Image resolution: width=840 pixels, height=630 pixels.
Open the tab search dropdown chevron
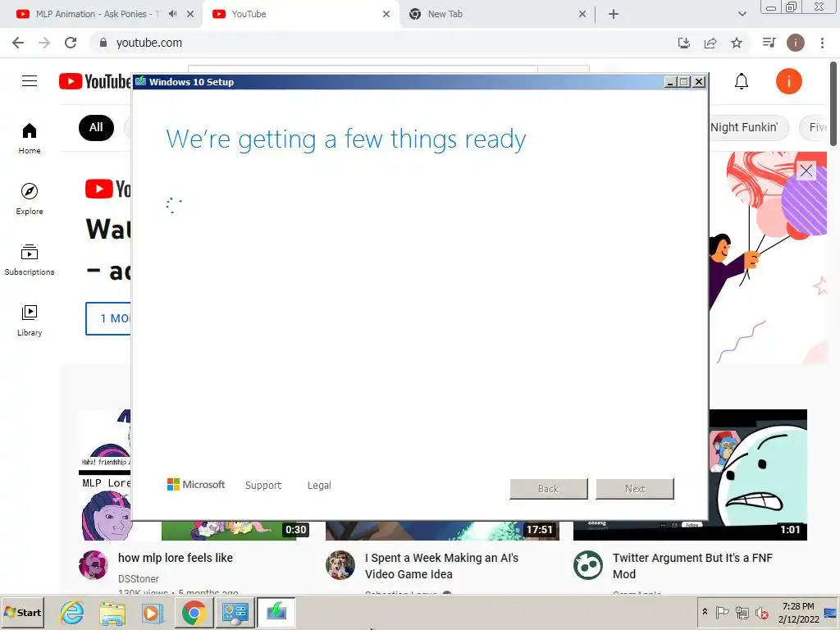coord(742,14)
